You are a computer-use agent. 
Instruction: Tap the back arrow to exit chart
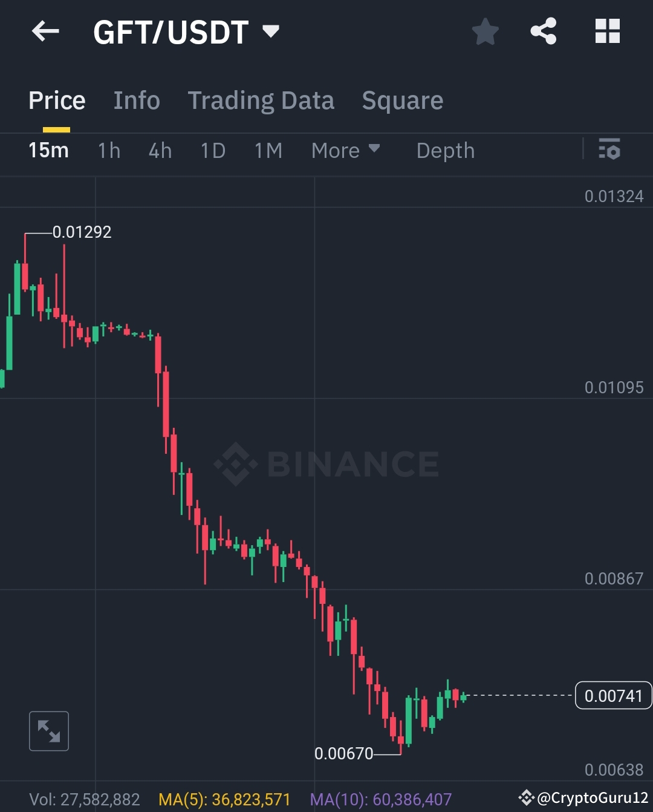pyautogui.click(x=45, y=31)
